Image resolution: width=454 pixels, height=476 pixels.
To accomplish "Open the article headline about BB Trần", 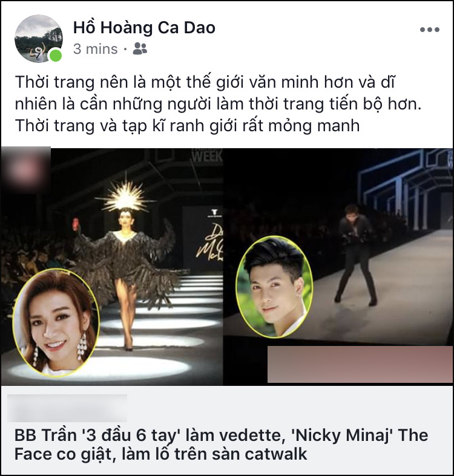I will click(221, 445).
